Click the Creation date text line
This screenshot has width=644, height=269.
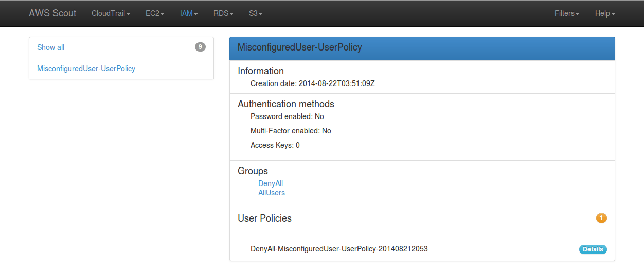click(312, 83)
